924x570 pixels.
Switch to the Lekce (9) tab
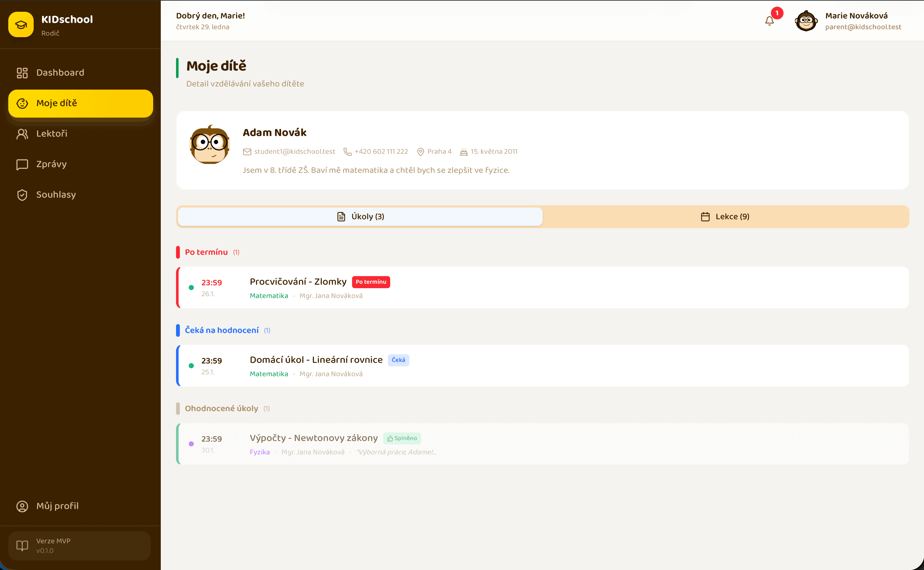tap(725, 217)
